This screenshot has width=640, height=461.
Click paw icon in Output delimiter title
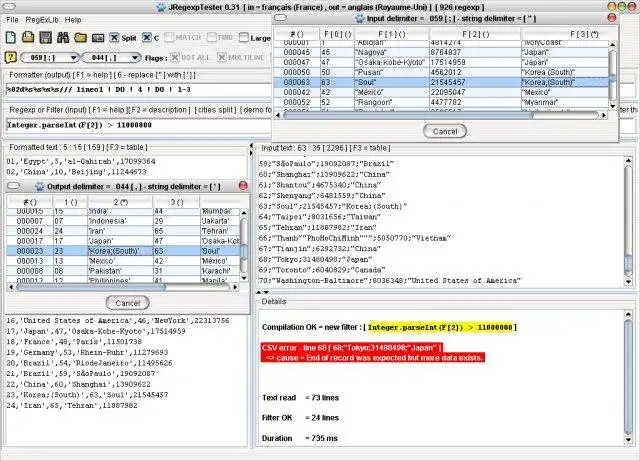(x=40, y=187)
